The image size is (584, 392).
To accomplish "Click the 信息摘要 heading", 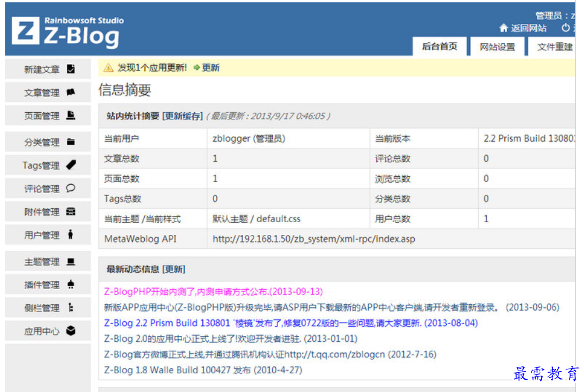I will 125,90.
